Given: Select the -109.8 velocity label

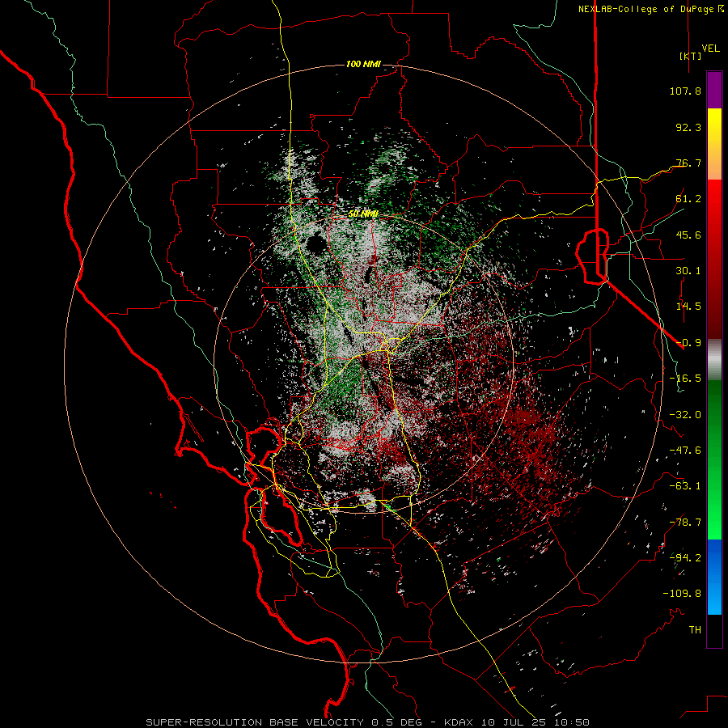Looking at the screenshot, I should (682, 594).
